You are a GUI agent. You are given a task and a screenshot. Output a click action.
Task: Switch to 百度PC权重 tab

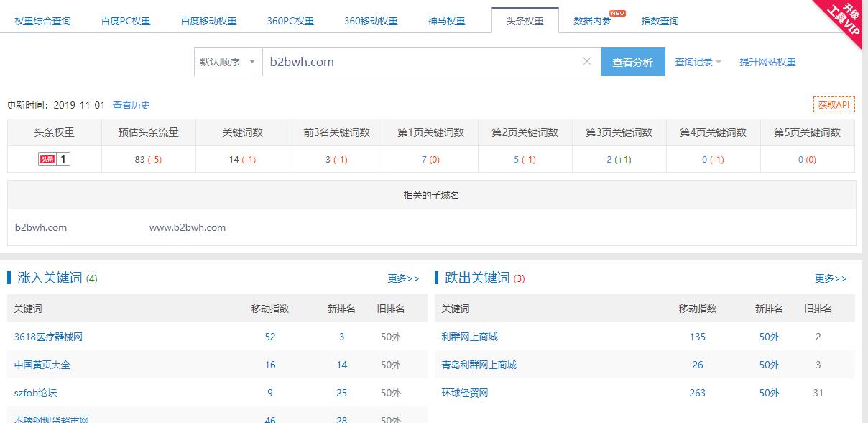coord(126,21)
